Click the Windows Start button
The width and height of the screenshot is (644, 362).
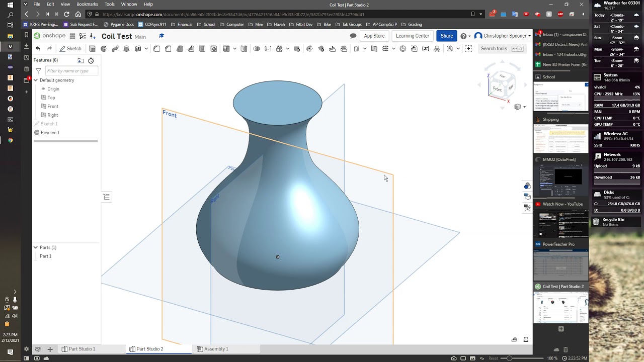[10, 5]
